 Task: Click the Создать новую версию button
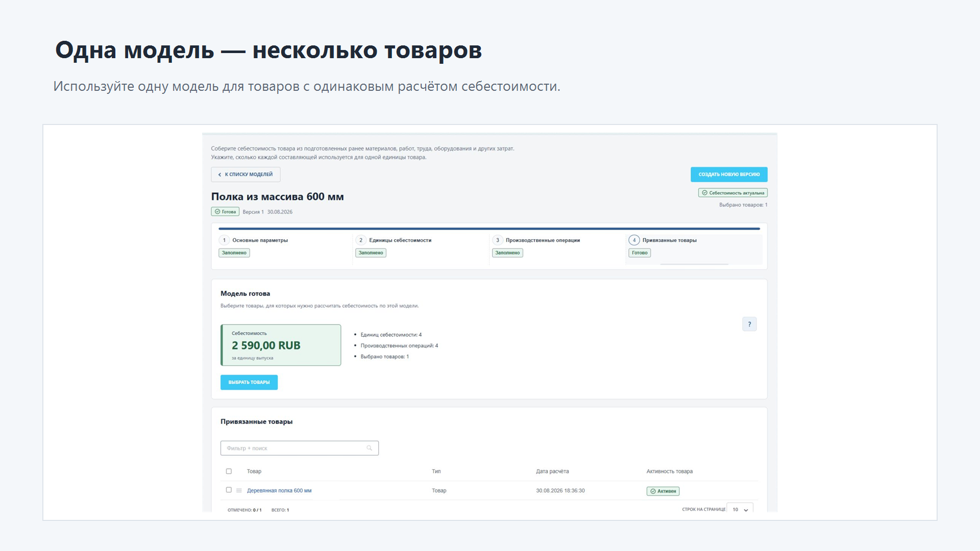(x=729, y=174)
